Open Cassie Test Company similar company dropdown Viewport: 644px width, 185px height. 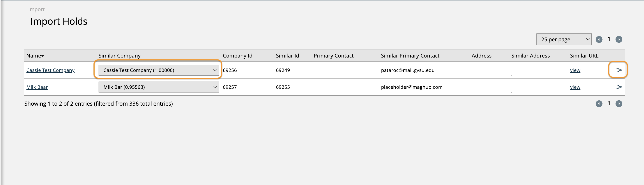(158, 70)
